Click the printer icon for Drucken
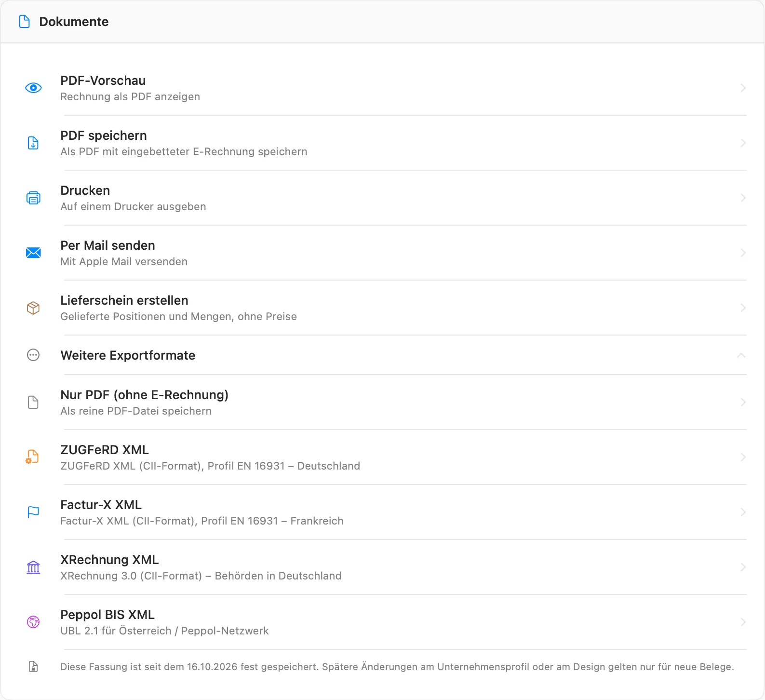Screen dimensions: 765x700 (33, 198)
